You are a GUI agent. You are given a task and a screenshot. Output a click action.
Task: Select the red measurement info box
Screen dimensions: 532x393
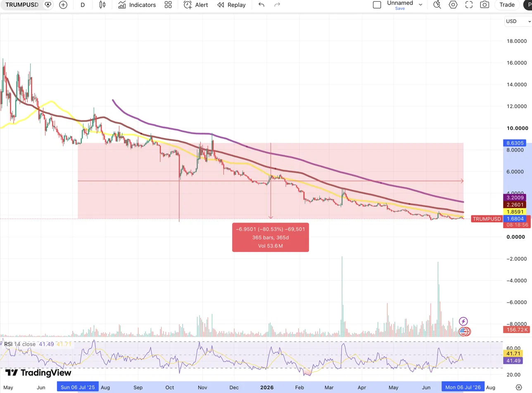pos(270,238)
